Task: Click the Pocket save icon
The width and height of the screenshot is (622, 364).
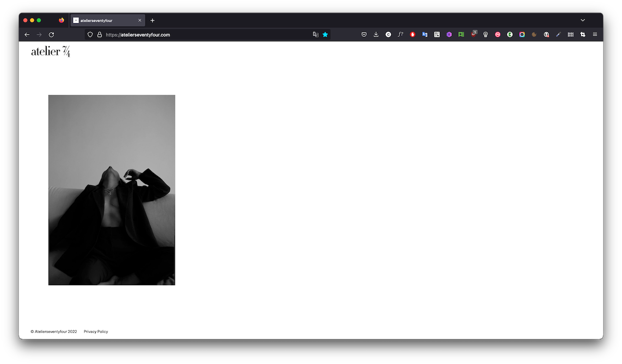Action: tap(364, 35)
